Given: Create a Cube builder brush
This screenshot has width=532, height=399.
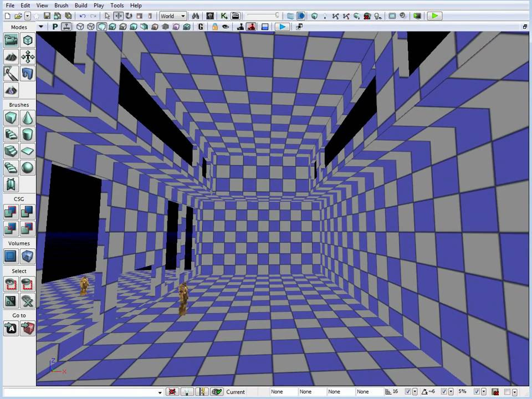Looking at the screenshot, I should pyautogui.click(x=11, y=118).
